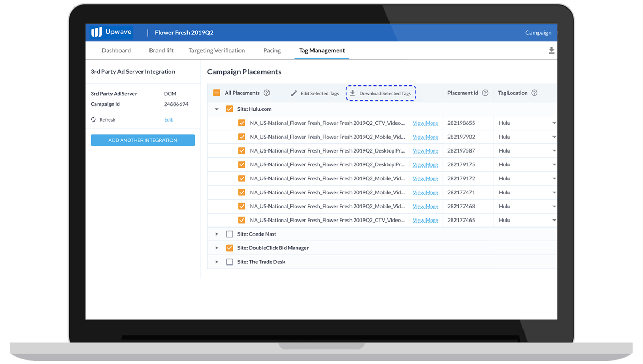Select the Pacing tab
Viewport: 643px width, 364px height.
[272, 50]
